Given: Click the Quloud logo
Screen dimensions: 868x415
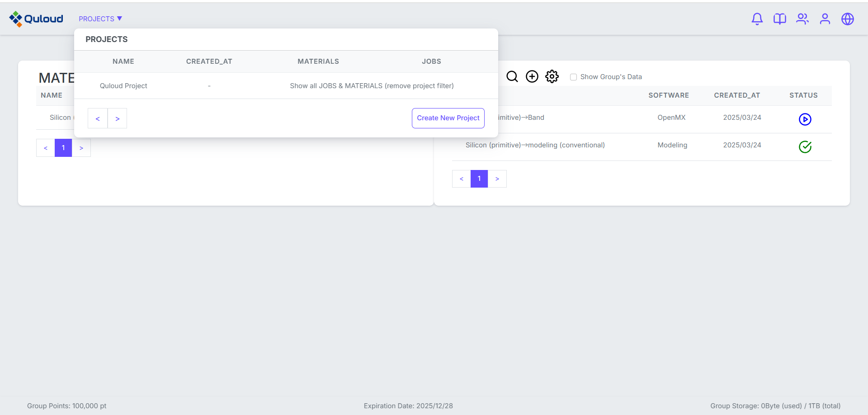Looking at the screenshot, I should pos(36,19).
